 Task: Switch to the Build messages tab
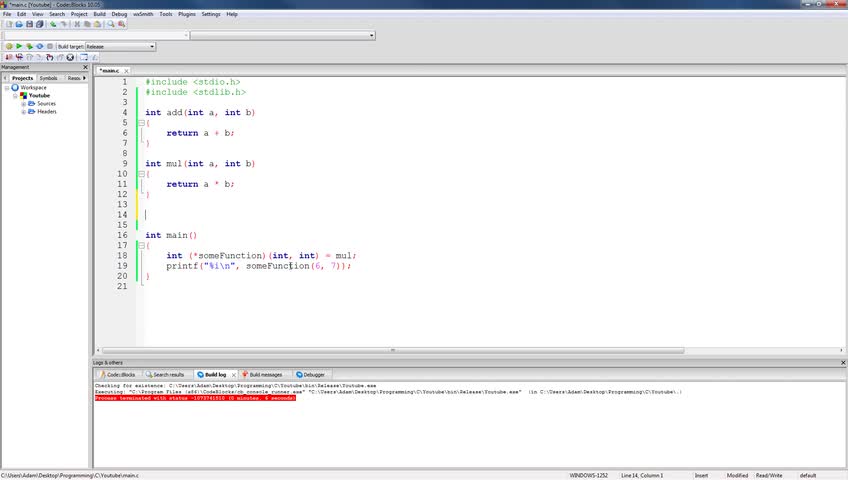[x=262, y=375]
